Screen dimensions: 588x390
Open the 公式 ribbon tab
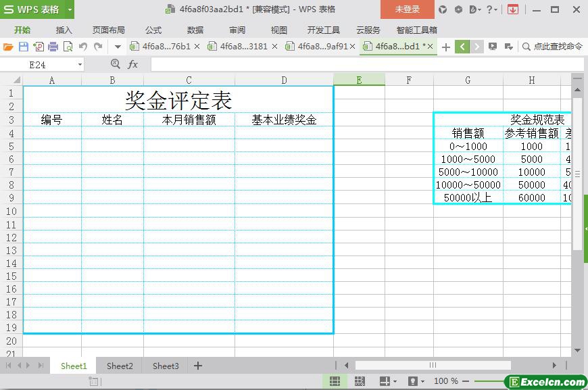153,30
